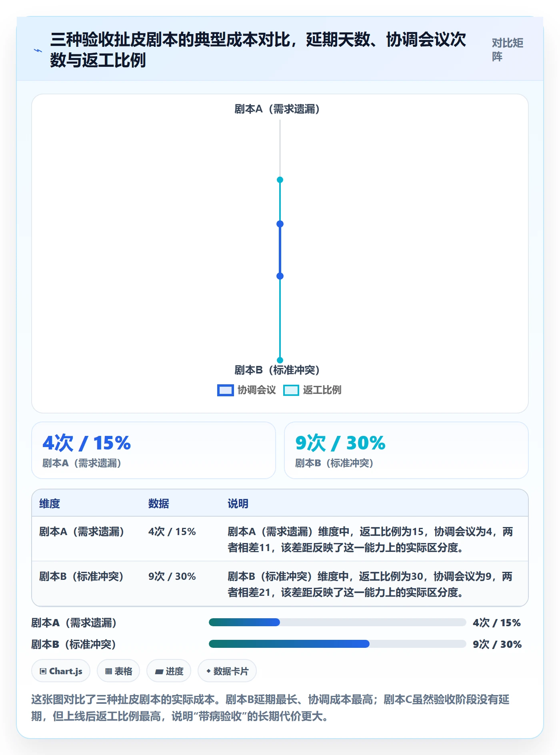Viewport: 560px width, 755px height.
Task: Click the main chart title heading
Action: tap(258, 50)
